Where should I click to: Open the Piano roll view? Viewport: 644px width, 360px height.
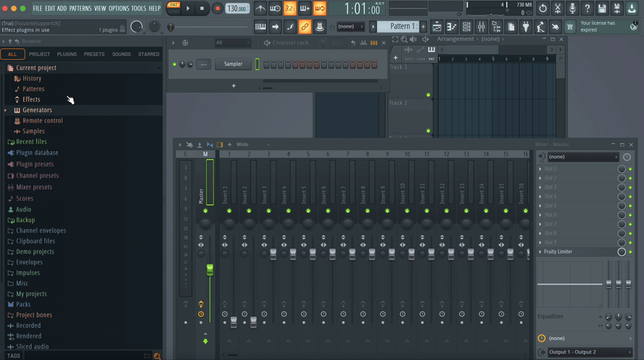(451, 27)
